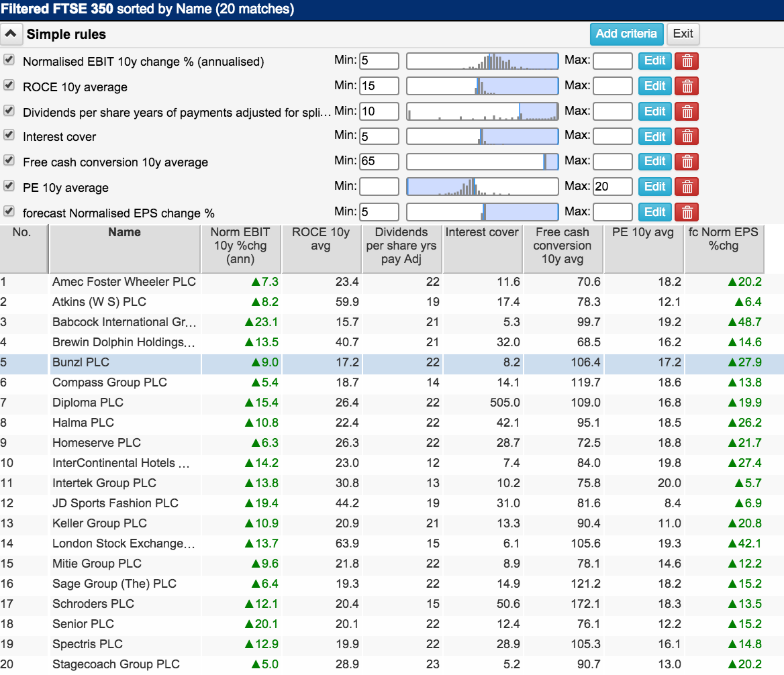Sort by Dividends per share yrs column

401,248
